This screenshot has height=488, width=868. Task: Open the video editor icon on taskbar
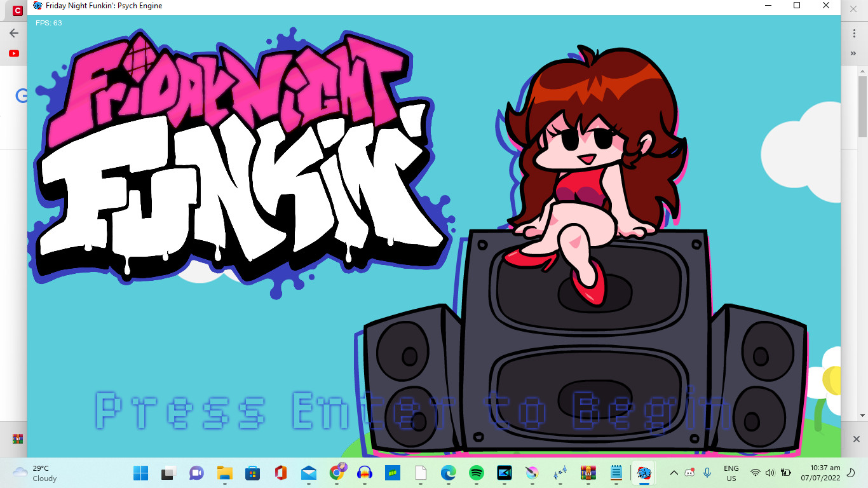[x=505, y=473]
